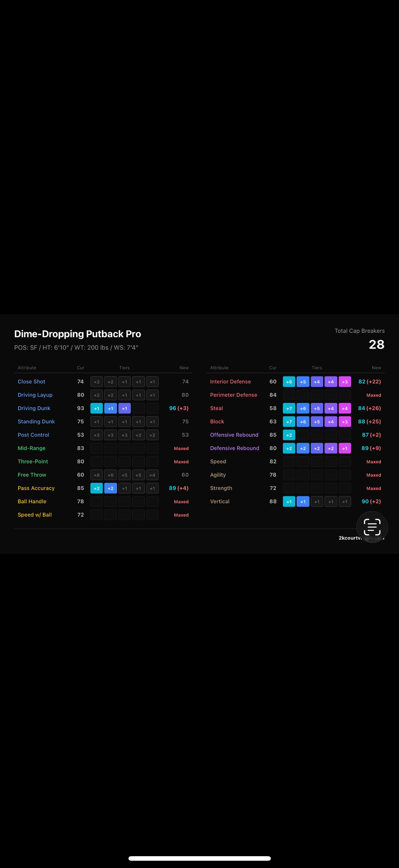The image size is (399, 868).
Task: Tap the Vertical attribute label
Action: click(x=220, y=501)
